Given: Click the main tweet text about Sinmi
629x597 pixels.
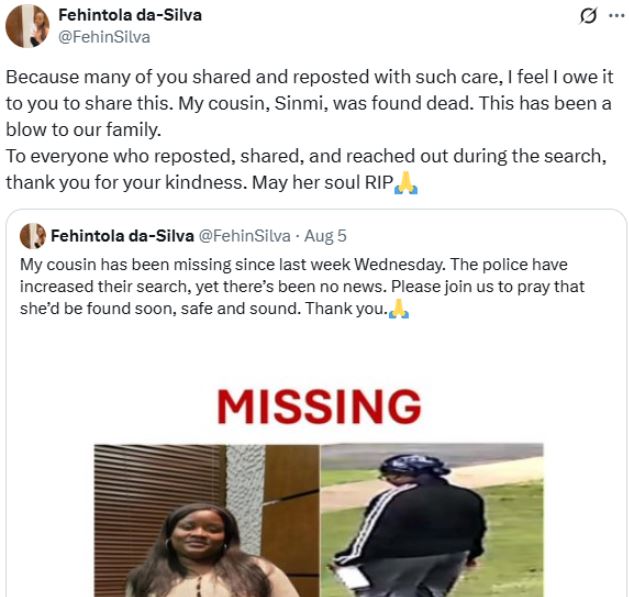Looking at the screenshot, I should (x=309, y=129).
